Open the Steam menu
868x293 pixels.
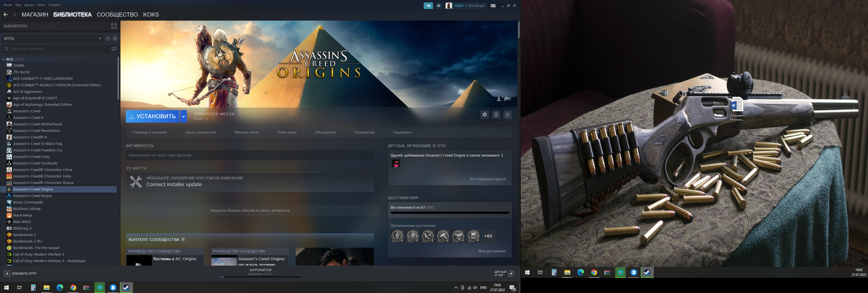coord(7,5)
